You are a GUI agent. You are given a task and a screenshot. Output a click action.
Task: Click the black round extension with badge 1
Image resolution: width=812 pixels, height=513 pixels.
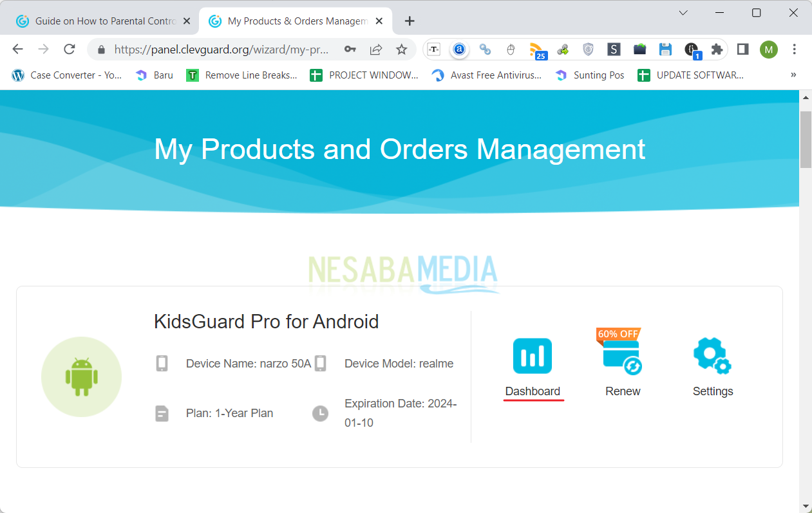692,50
